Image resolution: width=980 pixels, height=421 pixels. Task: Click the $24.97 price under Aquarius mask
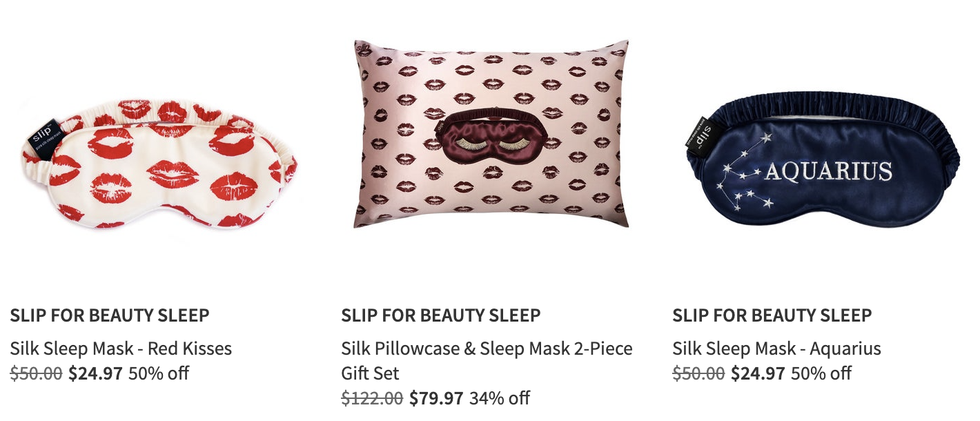click(758, 373)
